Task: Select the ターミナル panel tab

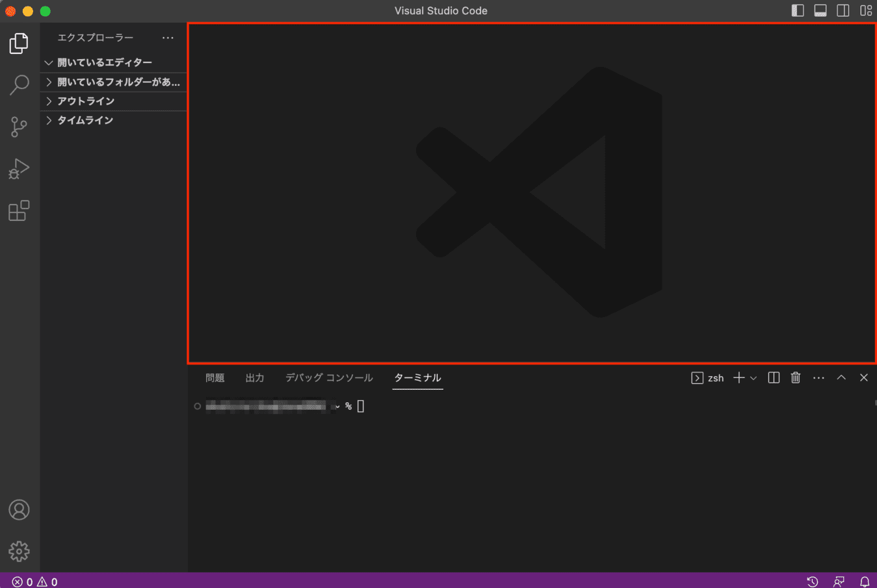Action: tap(417, 377)
